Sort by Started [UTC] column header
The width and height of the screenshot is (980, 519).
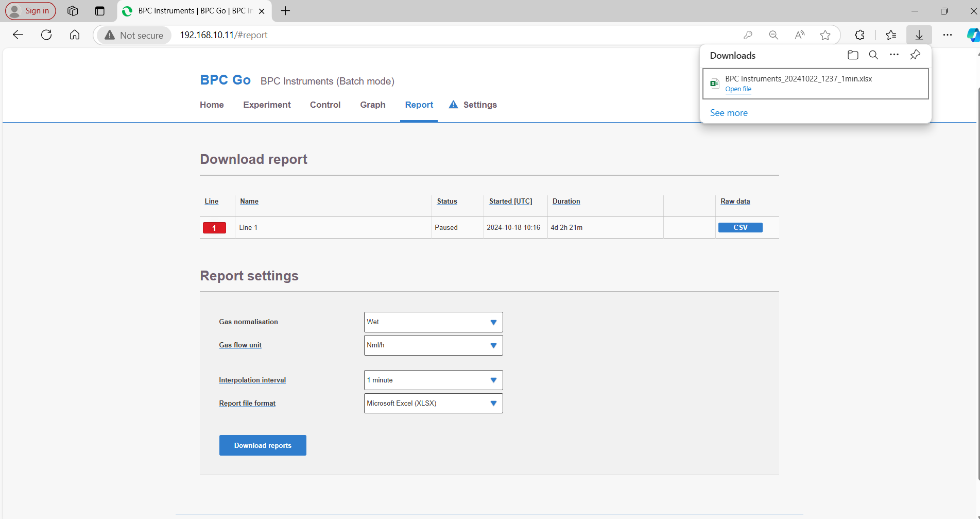coord(510,201)
